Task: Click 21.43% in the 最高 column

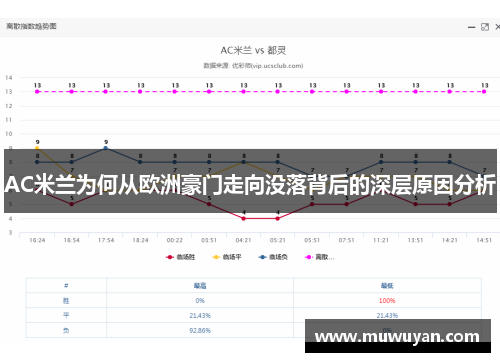Action: [200, 315]
